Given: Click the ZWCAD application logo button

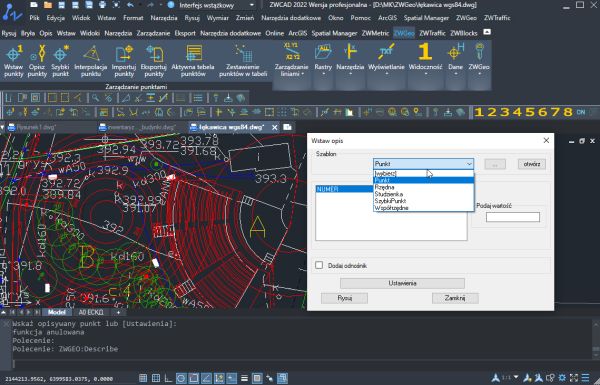Looking at the screenshot, I should (x=12, y=11).
